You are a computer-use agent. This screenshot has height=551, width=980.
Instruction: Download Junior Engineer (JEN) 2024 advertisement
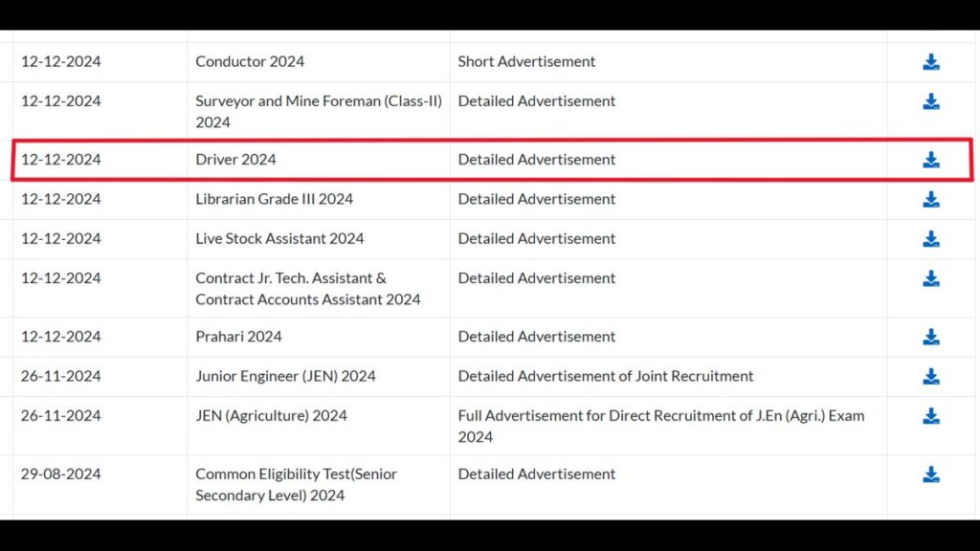930,376
